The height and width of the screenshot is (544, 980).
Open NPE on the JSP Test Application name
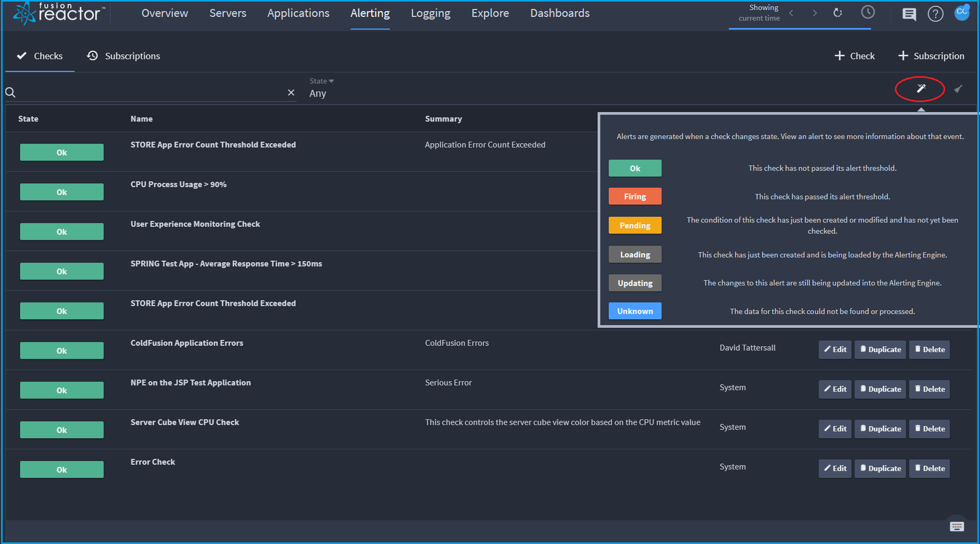tap(190, 383)
